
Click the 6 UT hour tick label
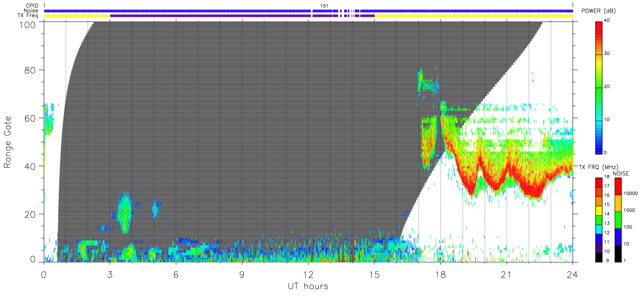point(176,274)
